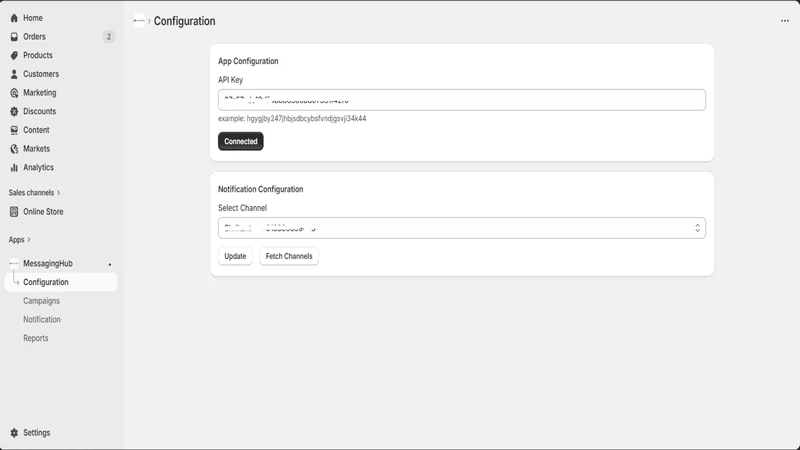Viewport: 800px width, 450px height.
Task: Expand the Apps section chevron
Action: tap(29, 240)
